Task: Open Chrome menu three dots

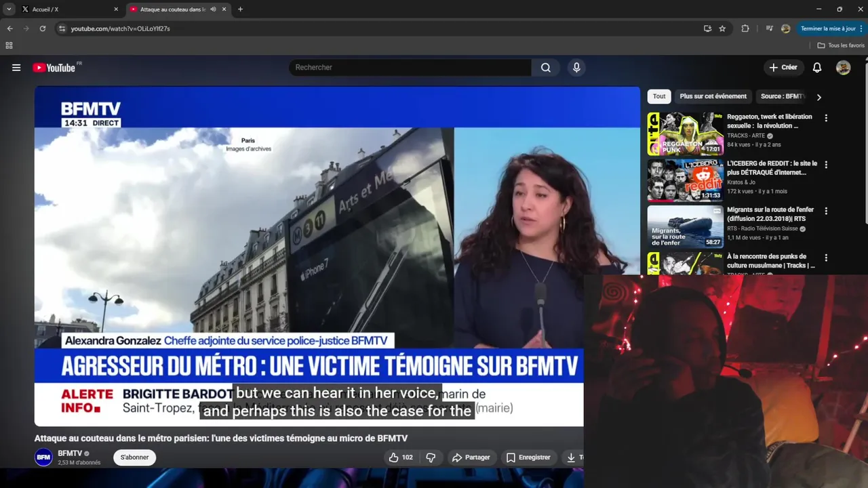Action: [x=861, y=28]
